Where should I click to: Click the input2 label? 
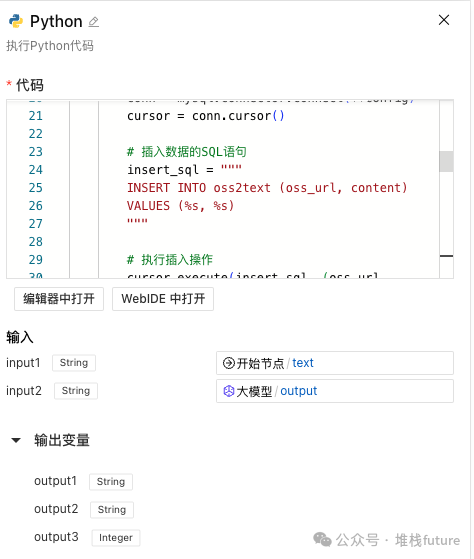click(x=24, y=391)
